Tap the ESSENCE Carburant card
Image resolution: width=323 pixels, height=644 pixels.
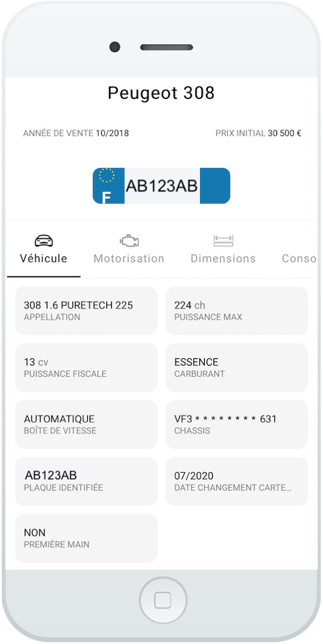click(x=237, y=368)
